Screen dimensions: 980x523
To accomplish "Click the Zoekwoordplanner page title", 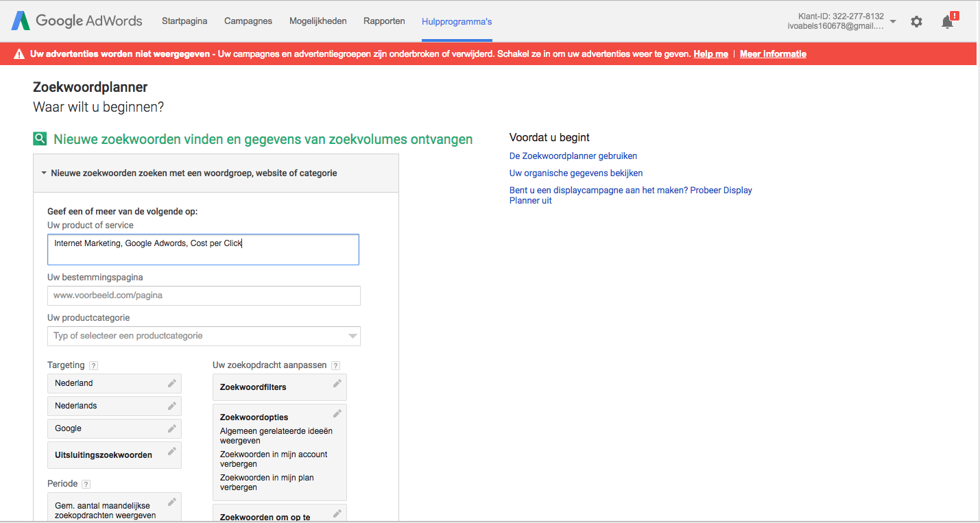I will (91, 87).
